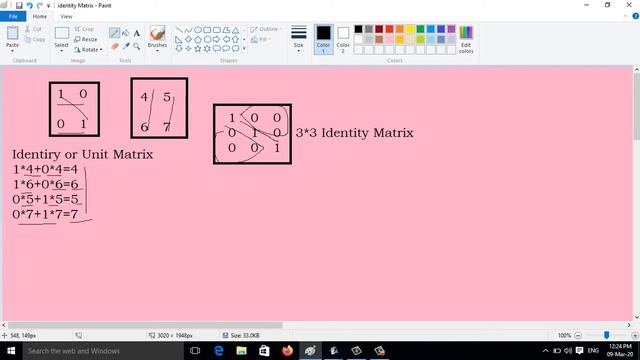Click the taskbar search box

[x=103, y=351]
